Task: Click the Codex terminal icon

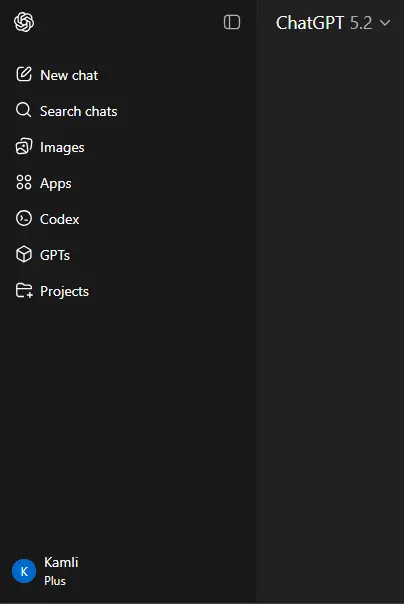Action: pos(24,218)
